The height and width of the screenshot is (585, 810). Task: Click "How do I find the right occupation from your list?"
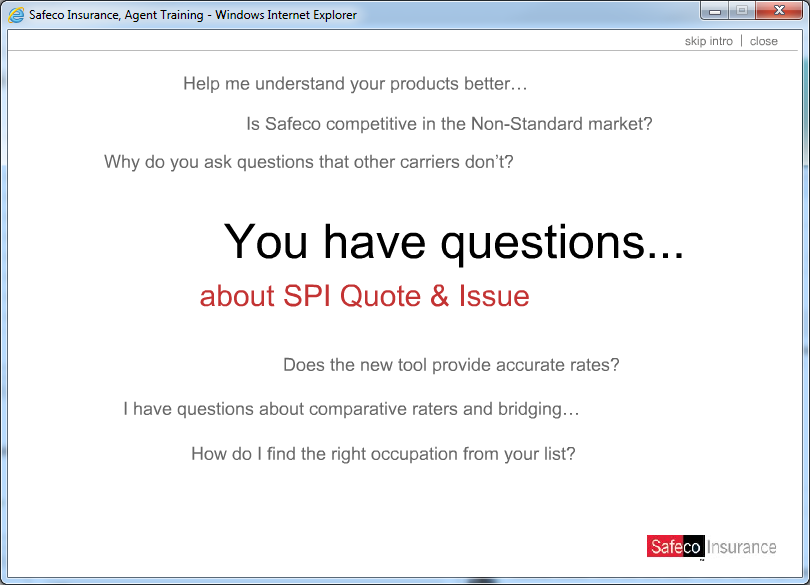383,454
